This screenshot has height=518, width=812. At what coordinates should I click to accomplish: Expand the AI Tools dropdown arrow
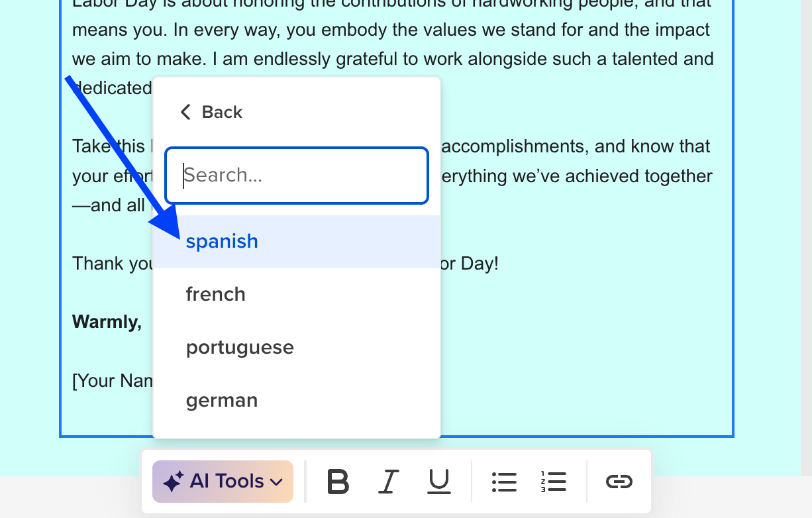(x=277, y=482)
